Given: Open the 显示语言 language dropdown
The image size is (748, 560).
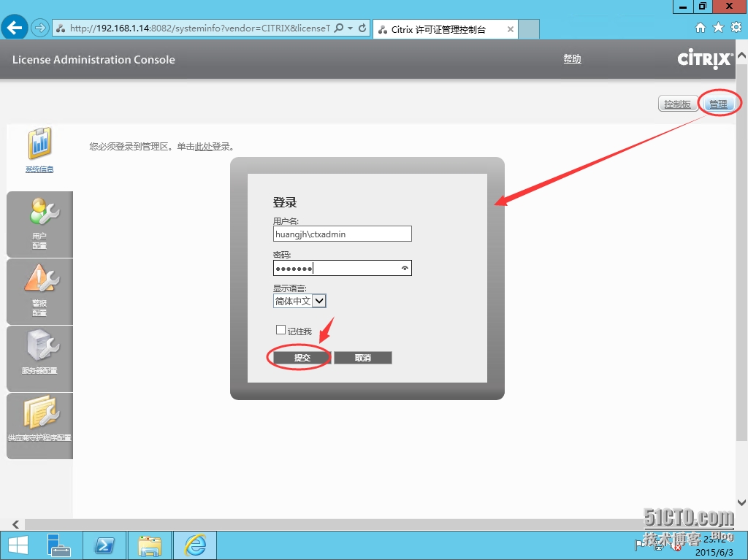Looking at the screenshot, I should (299, 301).
